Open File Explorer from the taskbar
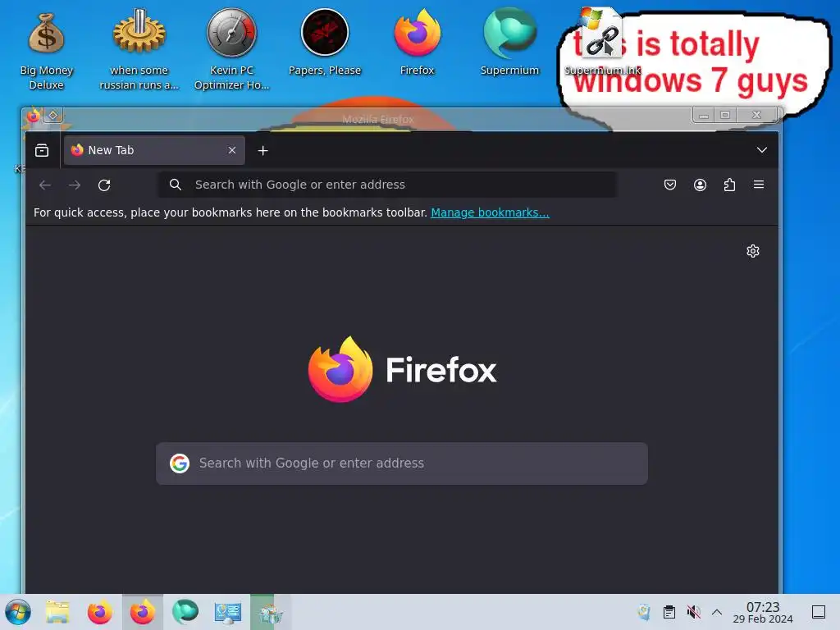840x630 pixels. point(57,612)
